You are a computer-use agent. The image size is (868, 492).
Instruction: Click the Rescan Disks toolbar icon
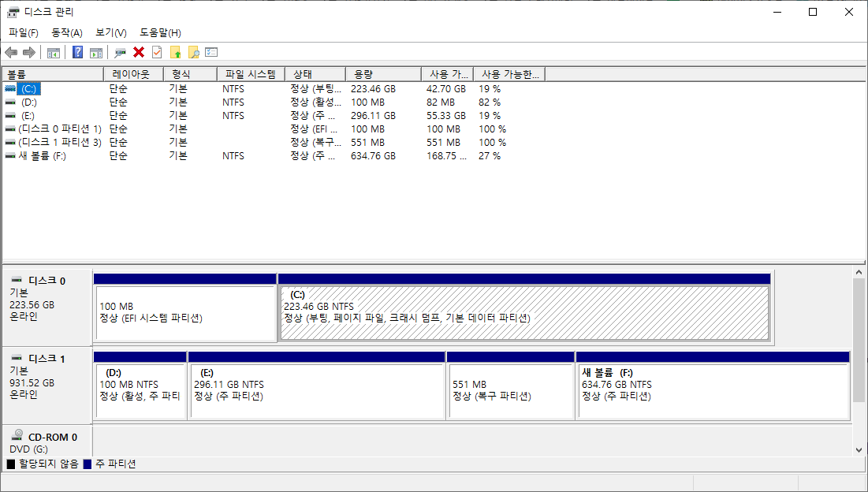point(120,52)
